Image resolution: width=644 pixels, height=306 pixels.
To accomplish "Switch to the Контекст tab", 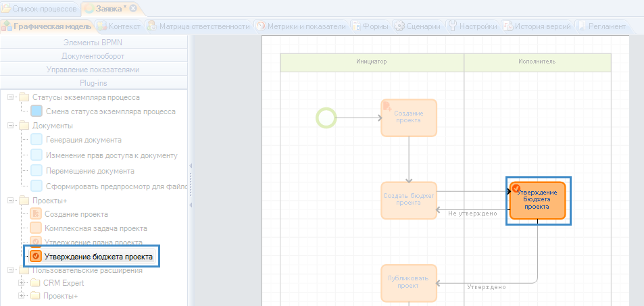I will pos(119,26).
